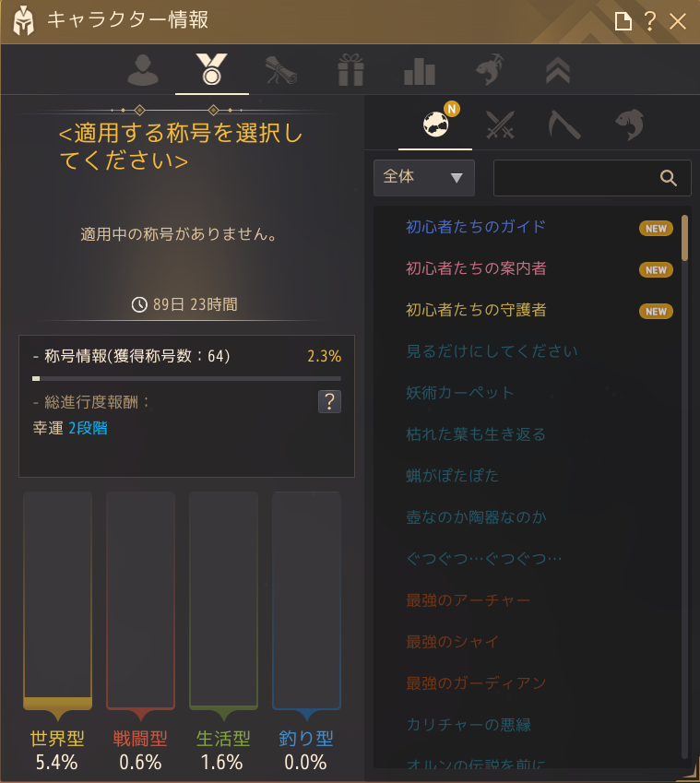Click the question mark beside 総進行度報酬

point(329,401)
